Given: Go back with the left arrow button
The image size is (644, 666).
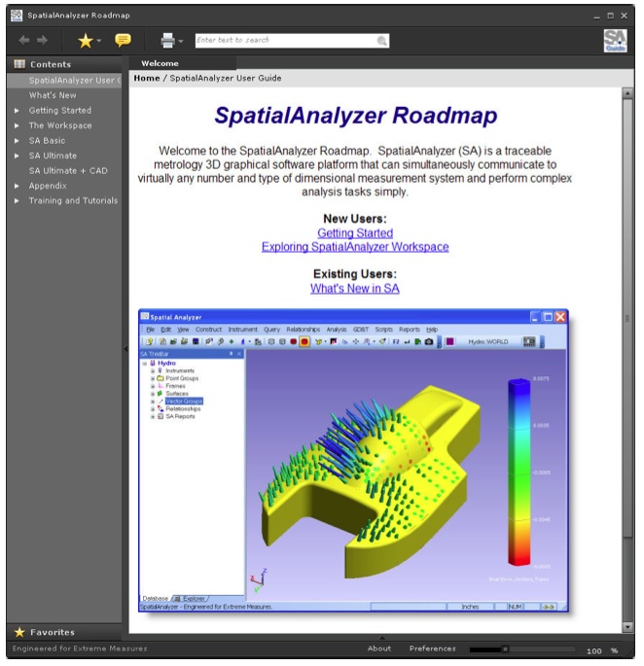Looking at the screenshot, I should [x=23, y=41].
